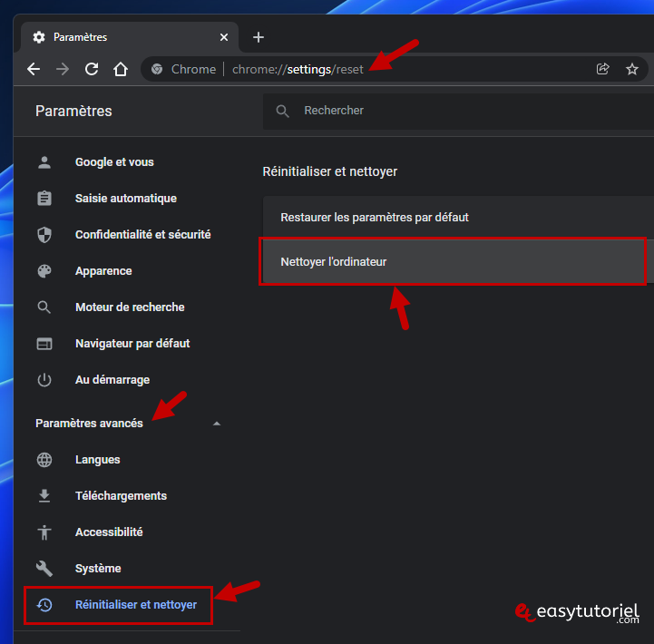The height and width of the screenshot is (644, 654).
Task: Open Confidentialité et sécurité settings
Action: coord(143,235)
